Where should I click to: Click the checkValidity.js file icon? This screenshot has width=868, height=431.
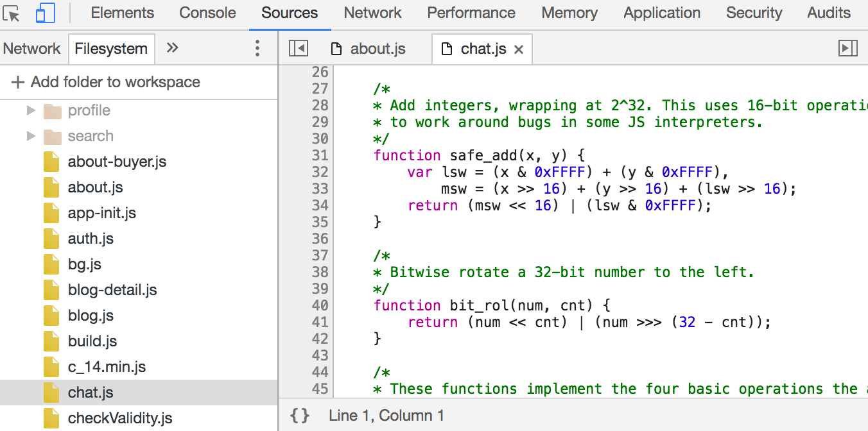(x=51, y=418)
